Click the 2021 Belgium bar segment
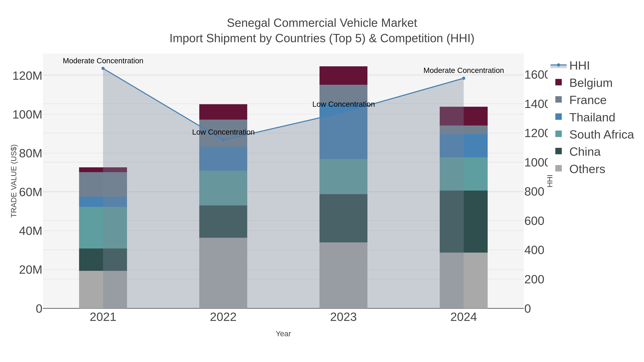644x362 pixels. [103, 170]
